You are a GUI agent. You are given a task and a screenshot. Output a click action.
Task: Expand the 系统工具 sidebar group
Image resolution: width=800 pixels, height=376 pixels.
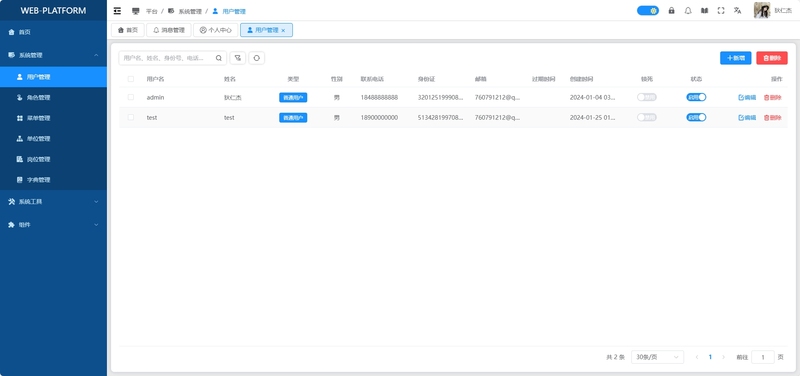pyautogui.click(x=53, y=202)
